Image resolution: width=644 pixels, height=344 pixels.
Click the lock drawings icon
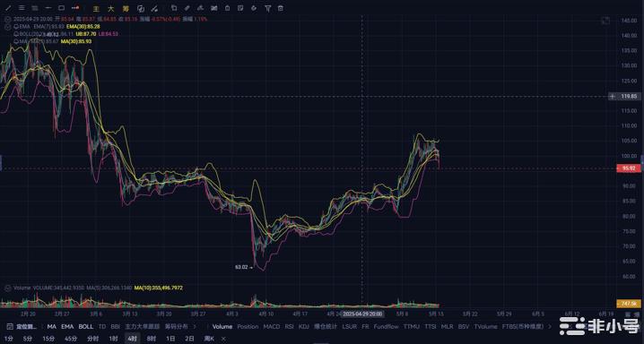point(227,8)
